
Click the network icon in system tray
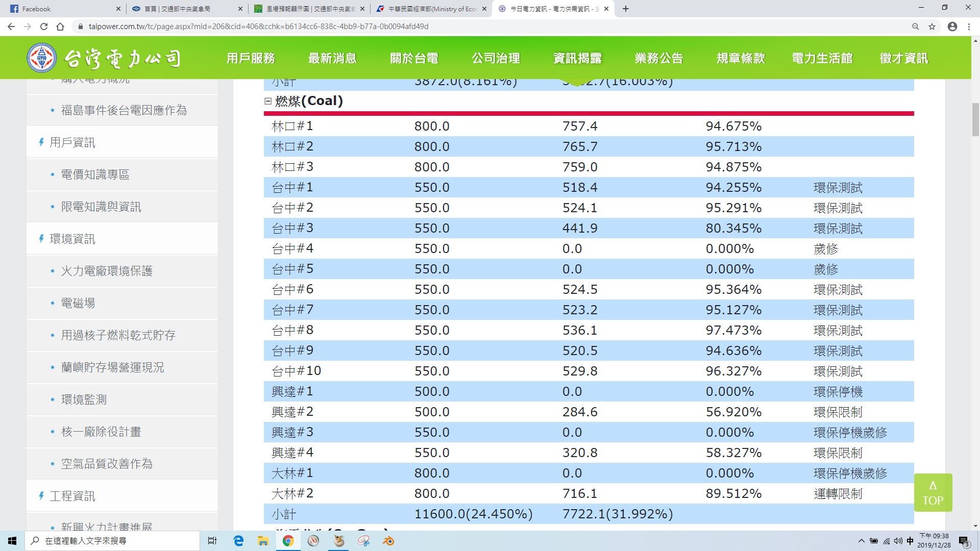coord(886,541)
